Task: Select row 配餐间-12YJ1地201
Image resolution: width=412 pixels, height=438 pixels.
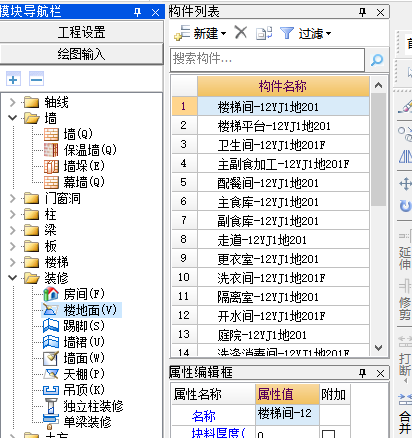Action: click(x=271, y=183)
